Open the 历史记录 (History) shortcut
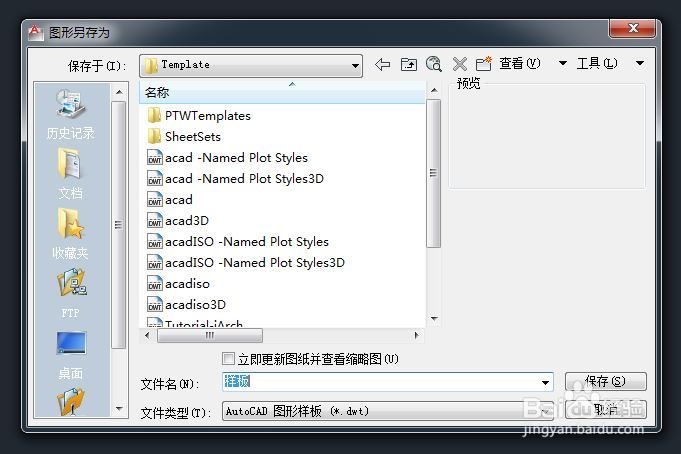 point(70,114)
